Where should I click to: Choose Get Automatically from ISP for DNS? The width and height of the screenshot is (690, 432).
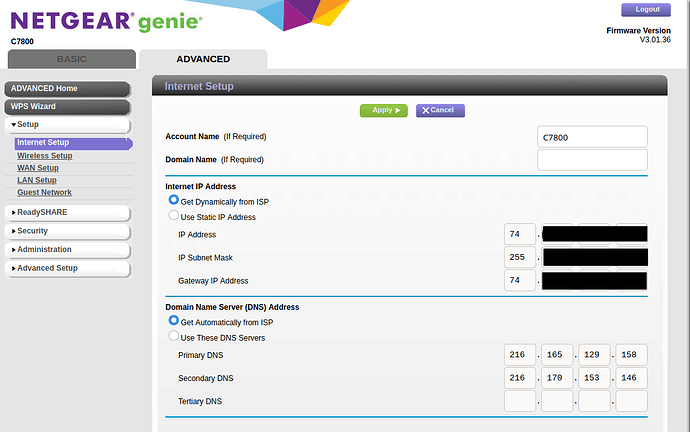(173, 321)
